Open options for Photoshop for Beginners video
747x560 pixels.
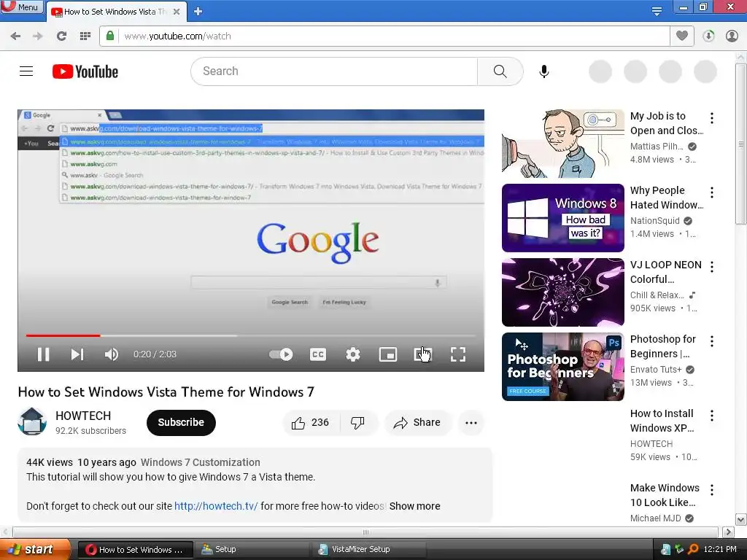[x=712, y=341]
